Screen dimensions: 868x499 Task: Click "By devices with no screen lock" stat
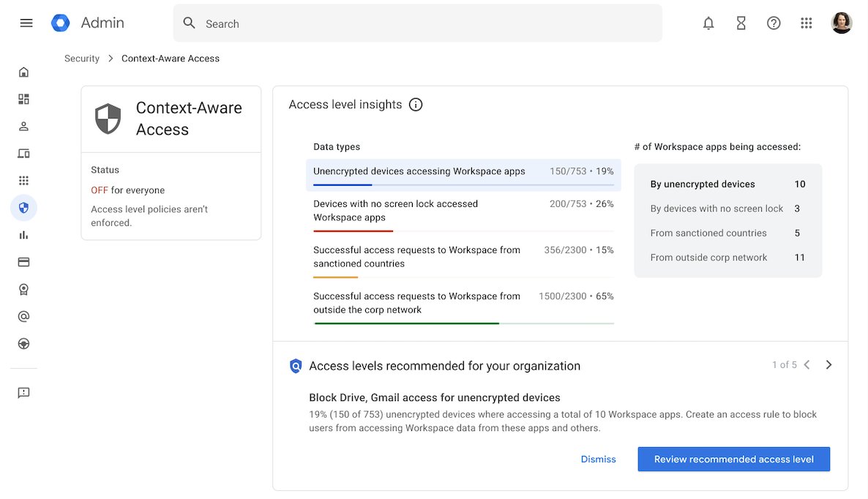[x=725, y=209]
